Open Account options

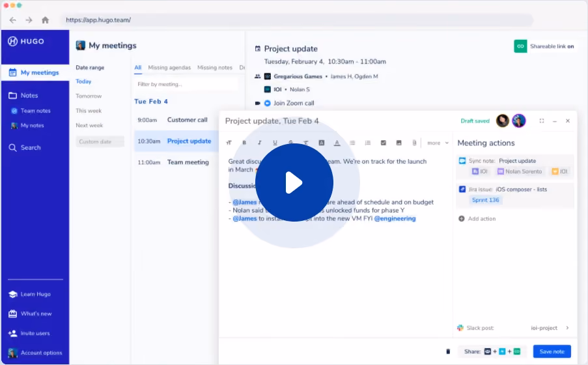35,353
